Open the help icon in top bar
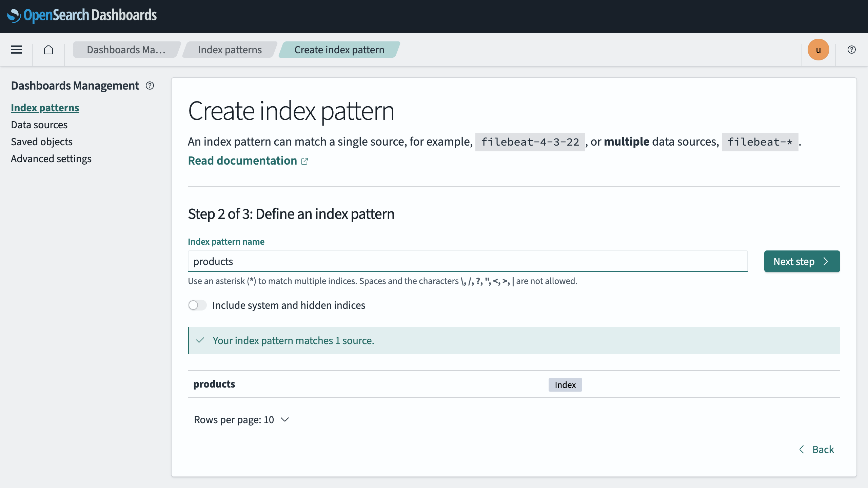Viewport: 868px width, 488px height. click(x=851, y=50)
